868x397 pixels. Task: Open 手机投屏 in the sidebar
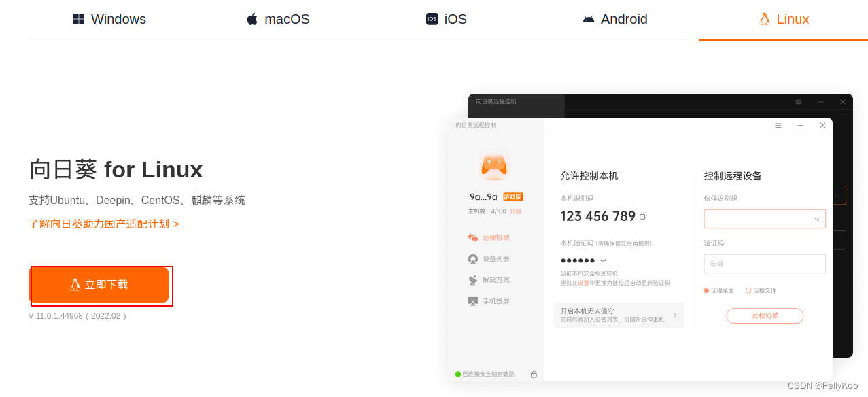[x=489, y=301]
